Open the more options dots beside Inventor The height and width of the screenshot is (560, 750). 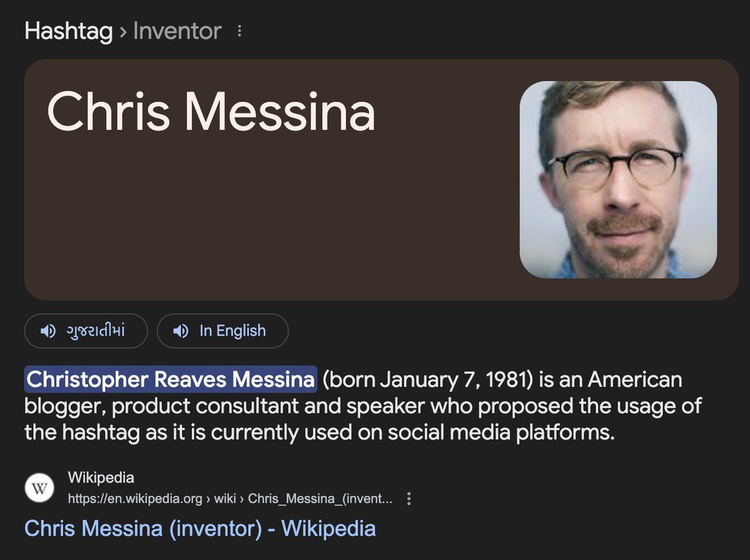click(240, 31)
